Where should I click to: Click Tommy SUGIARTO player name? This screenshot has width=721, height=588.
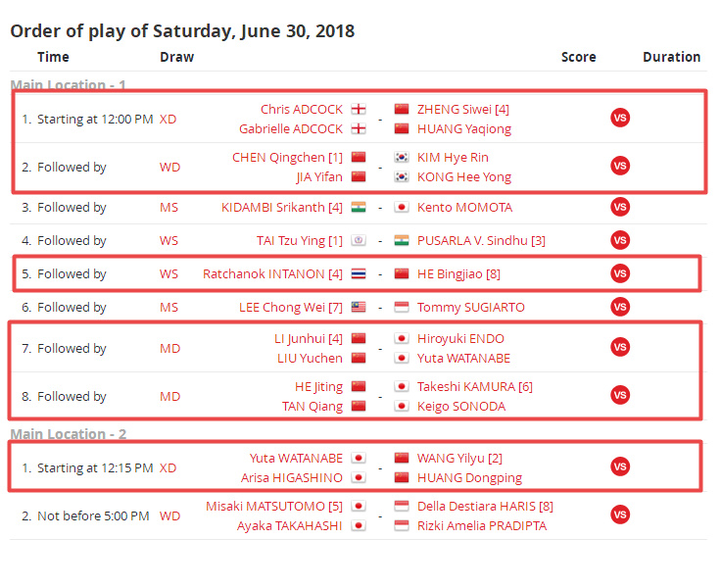tap(470, 308)
